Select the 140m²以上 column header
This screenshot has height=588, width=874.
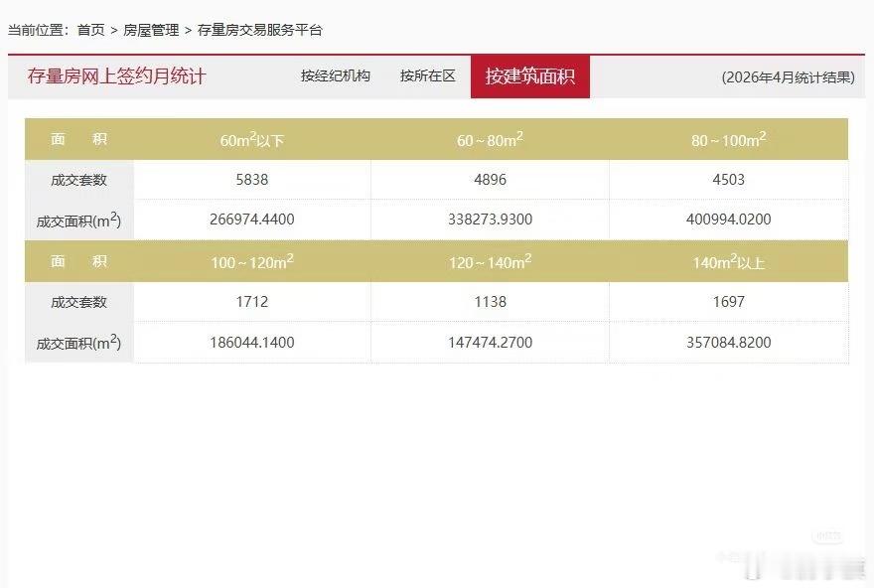(x=729, y=261)
